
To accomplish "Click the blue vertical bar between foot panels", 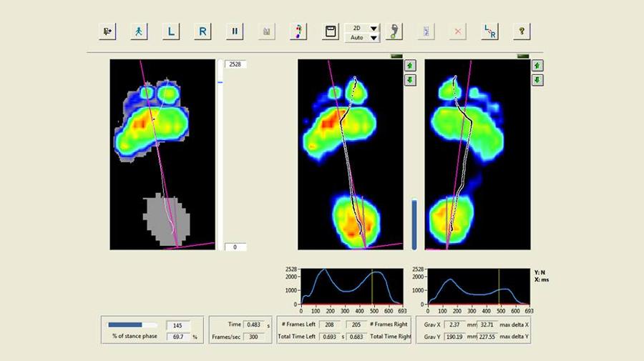I will coord(414,224).
